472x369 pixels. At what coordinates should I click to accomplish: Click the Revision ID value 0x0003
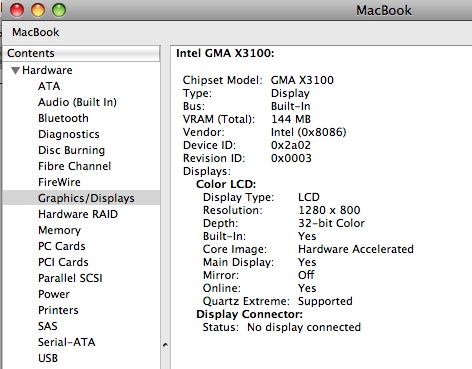tap(291, 158)
